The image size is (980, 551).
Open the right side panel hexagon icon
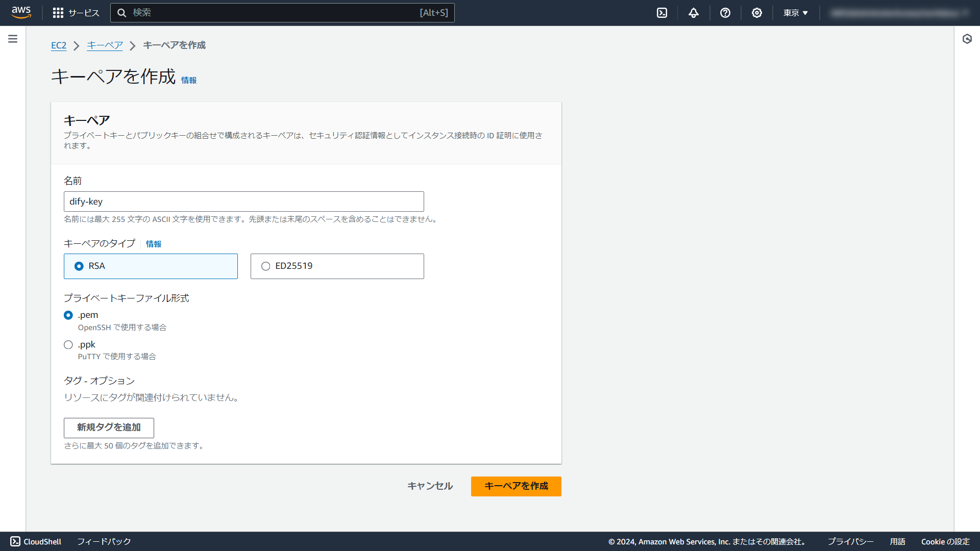[x=967, y=39]
